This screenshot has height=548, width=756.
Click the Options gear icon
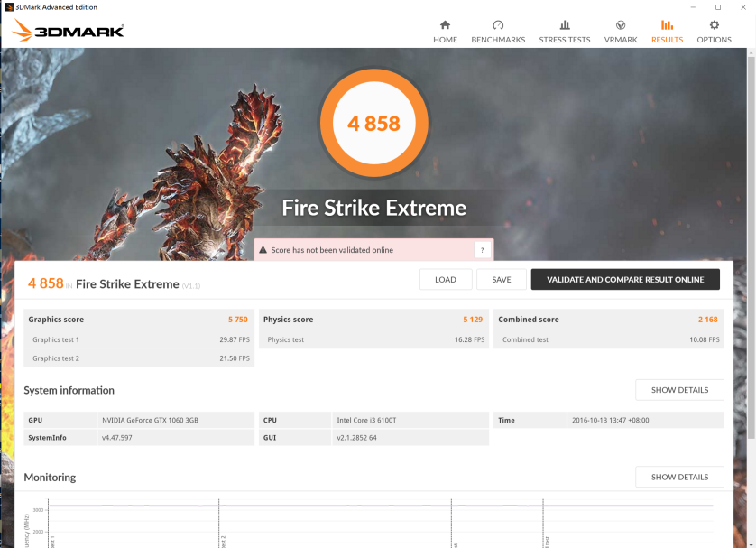click(715, 25)
